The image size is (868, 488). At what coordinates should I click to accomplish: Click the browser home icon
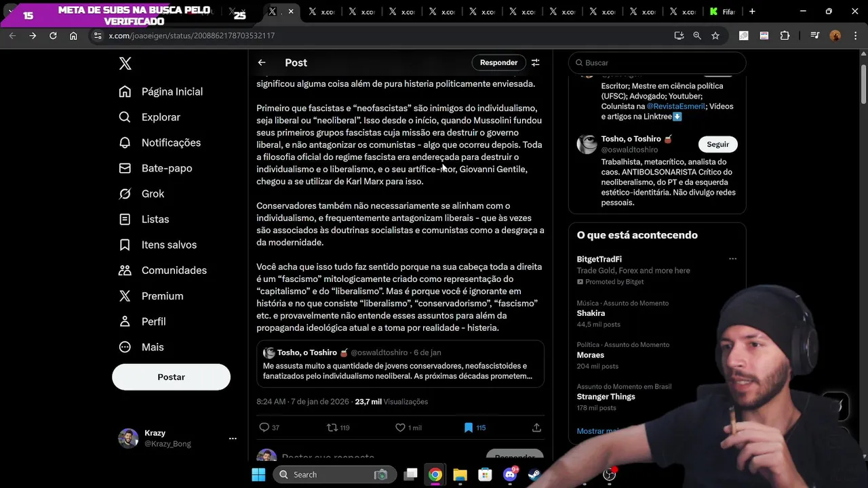(x=73, y=35)
